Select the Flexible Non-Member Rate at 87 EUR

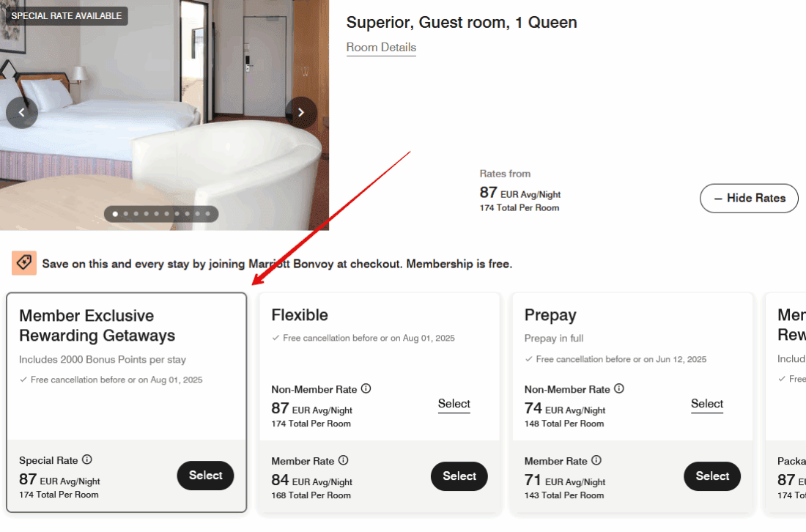click(454, 404)
